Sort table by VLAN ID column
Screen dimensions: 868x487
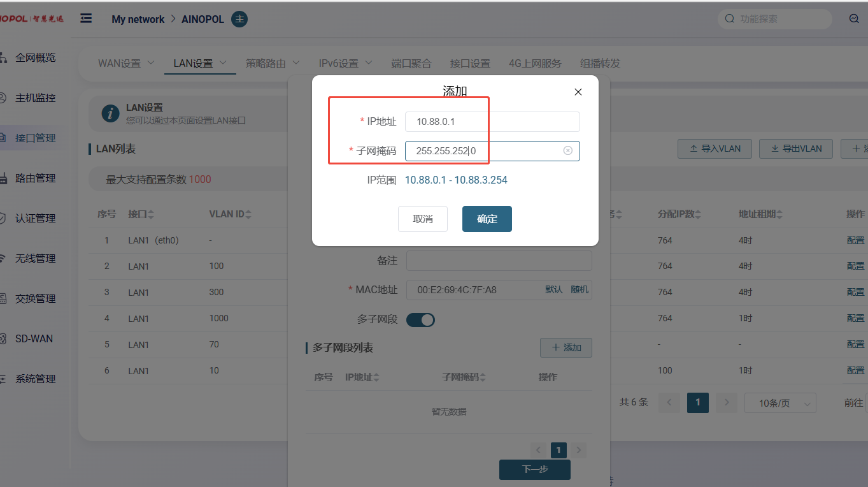(230, 214)
